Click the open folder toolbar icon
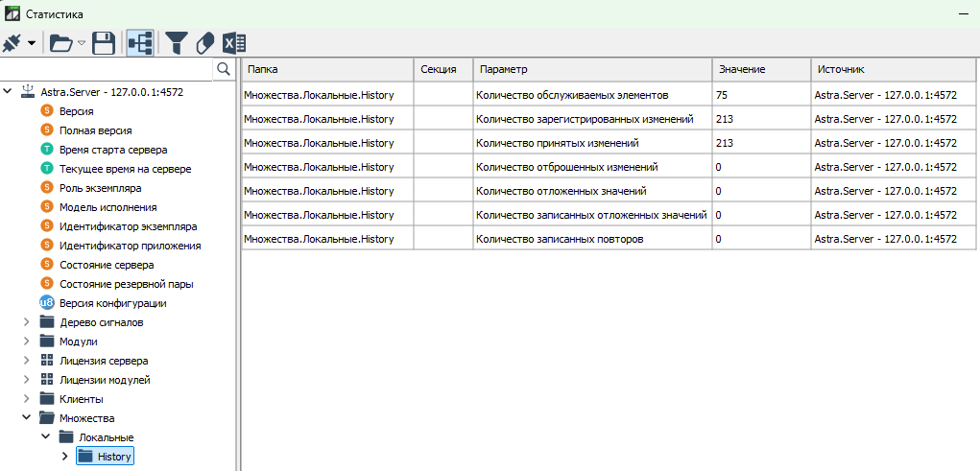The image size is (980, 471). click(61, 42)
